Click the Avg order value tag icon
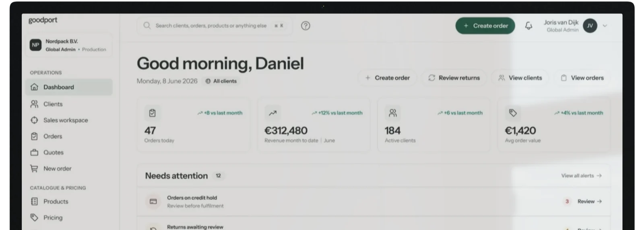Viewport: 644px width, 230px height. (513, 113)
